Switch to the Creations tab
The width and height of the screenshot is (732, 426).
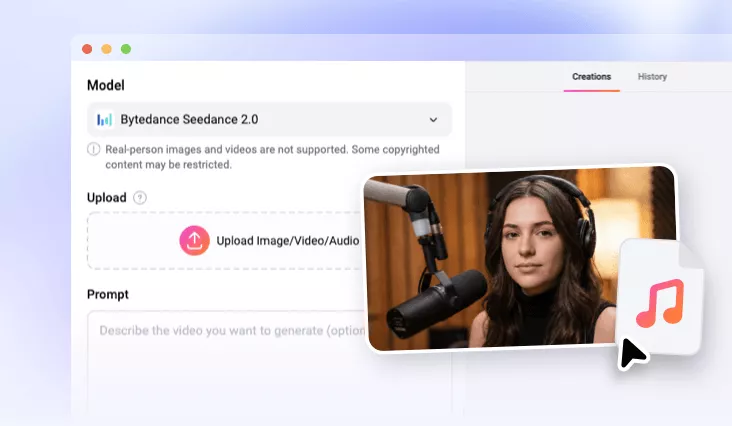[591, 77]
